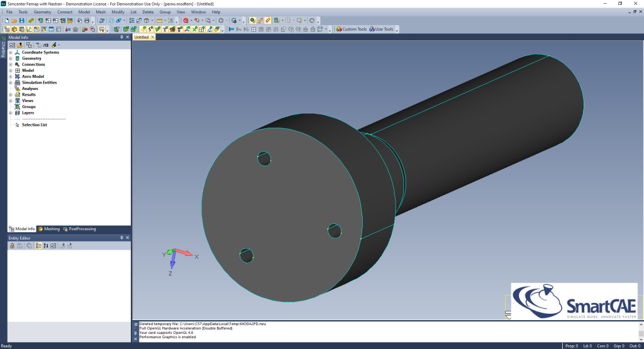Toggle the highlighted green circle selector icon
The image size is (644, 349).
[x=253, y=21]
